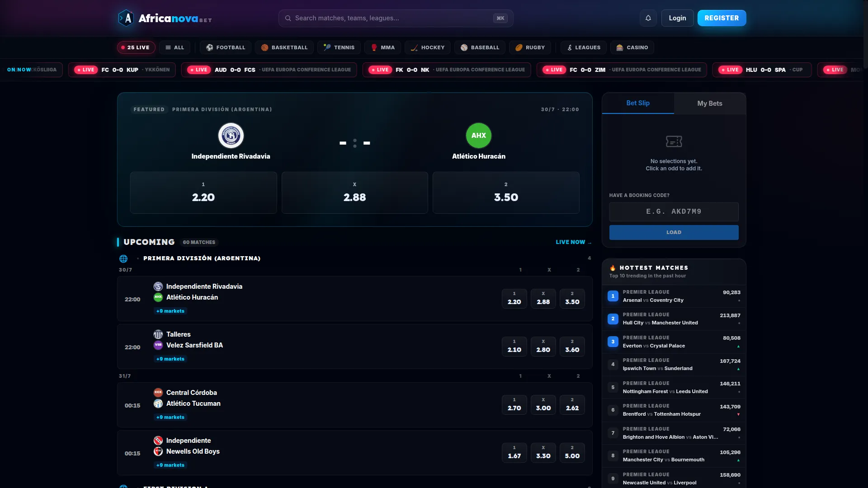Viewport: 868px width, 488px height.
Task: Click the Atlético Tucuman crest icon
Action: 158,404
